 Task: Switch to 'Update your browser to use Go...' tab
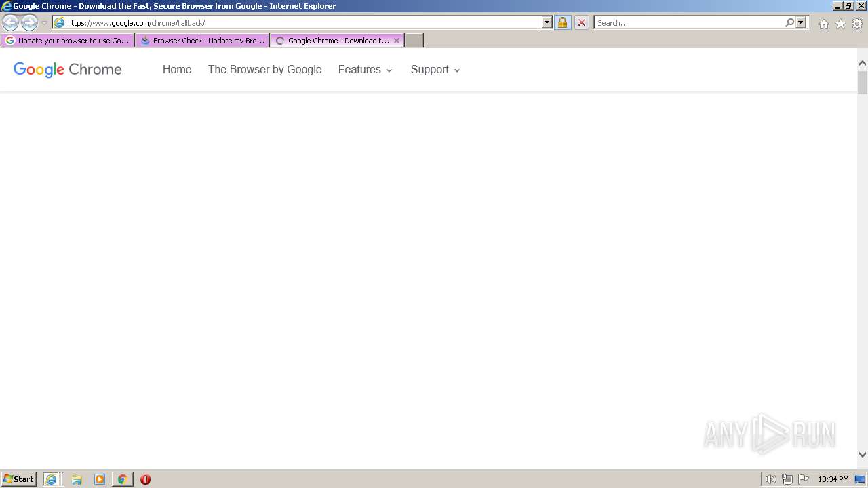68,41
